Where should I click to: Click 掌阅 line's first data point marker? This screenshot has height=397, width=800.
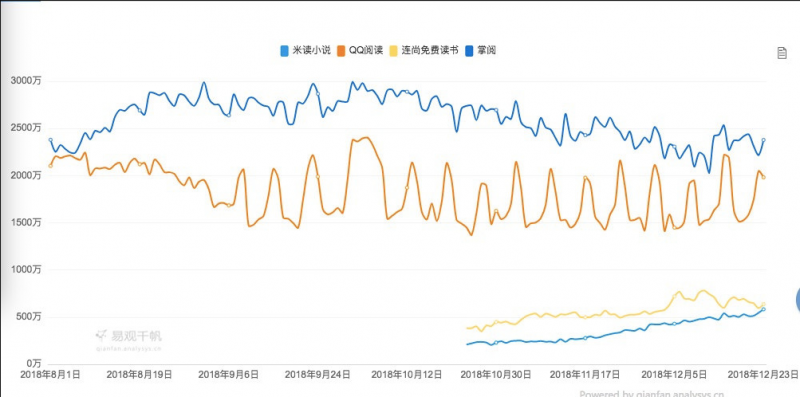[51, 140]
